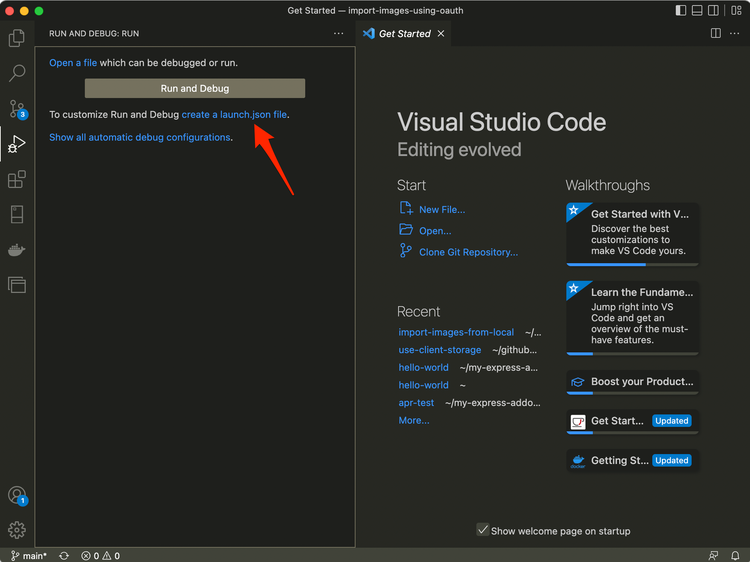
Task: Click RUN AND DEBUG: RUN panel title
Action: tap(94, 33)
